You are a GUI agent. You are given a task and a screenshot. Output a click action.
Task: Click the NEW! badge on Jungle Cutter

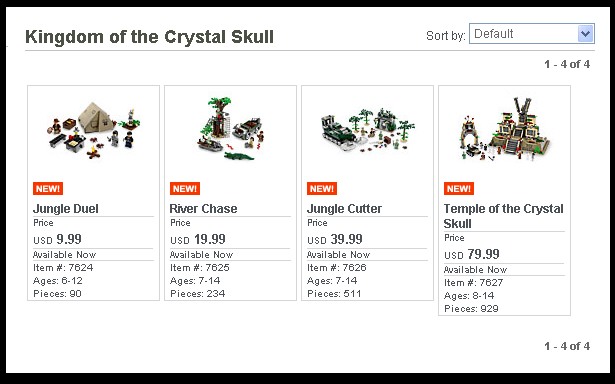[322, 189]
